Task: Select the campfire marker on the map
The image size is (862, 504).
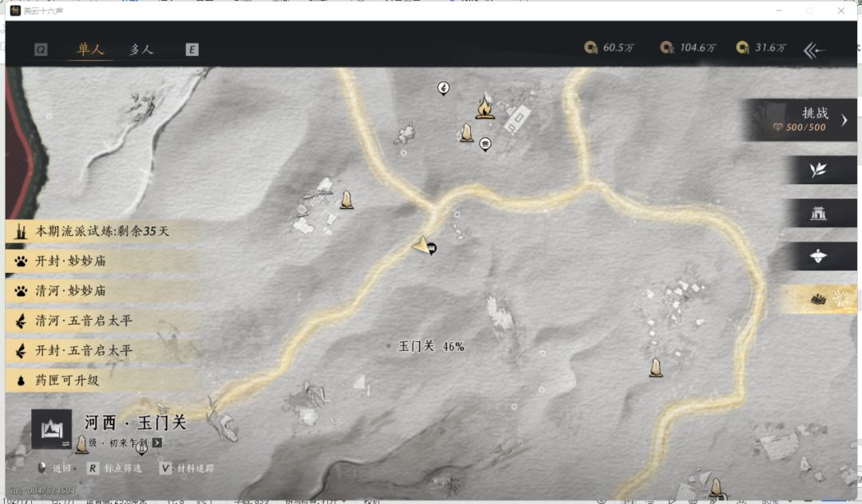Action: (484, 107)
